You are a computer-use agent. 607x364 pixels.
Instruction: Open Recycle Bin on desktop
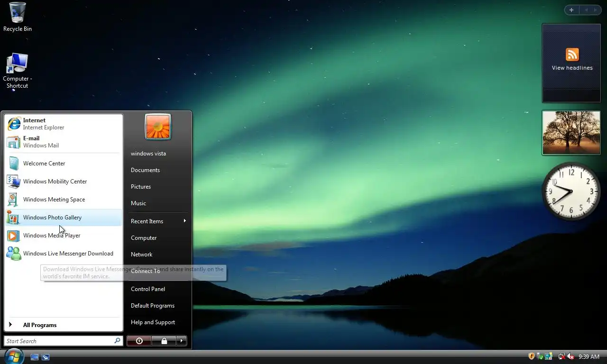pyautogui.click(x=18, y=17)
